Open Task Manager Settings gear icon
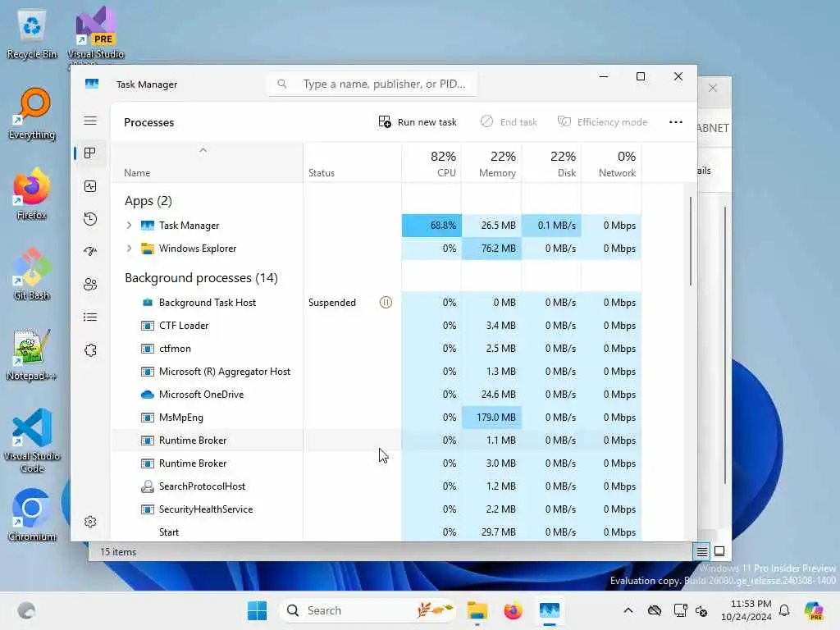840x630 pixels. (90, 522)
